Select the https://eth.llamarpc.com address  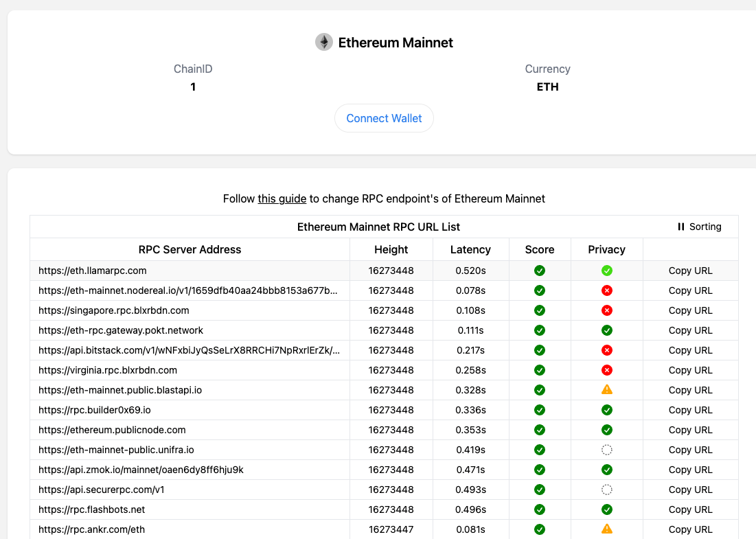pos(93,271)
